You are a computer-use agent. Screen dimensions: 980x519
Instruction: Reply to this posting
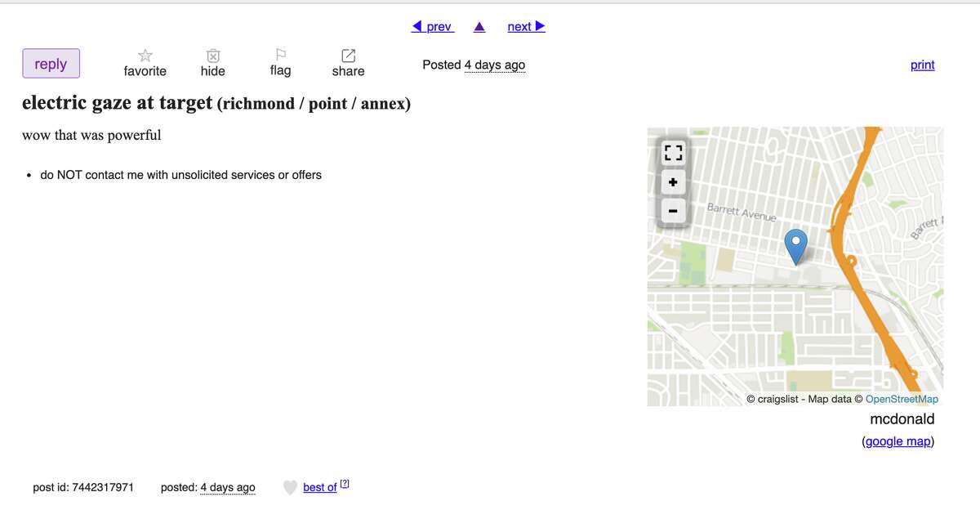point(51,64)
